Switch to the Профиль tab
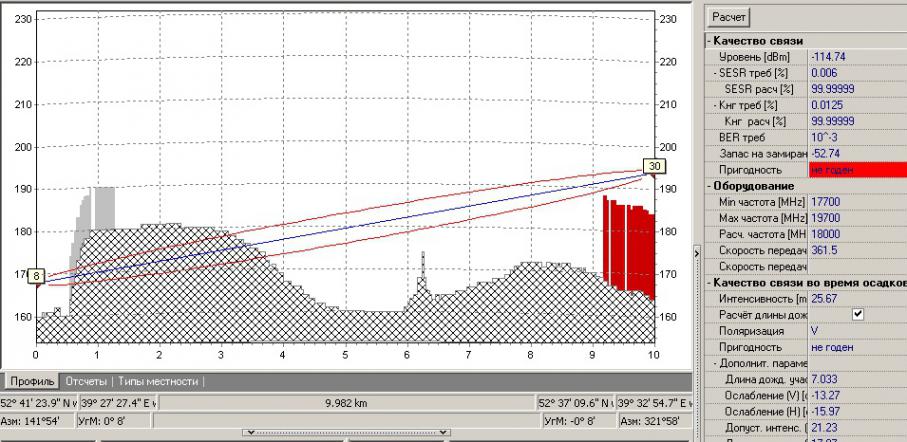 [x=31, y=381]
